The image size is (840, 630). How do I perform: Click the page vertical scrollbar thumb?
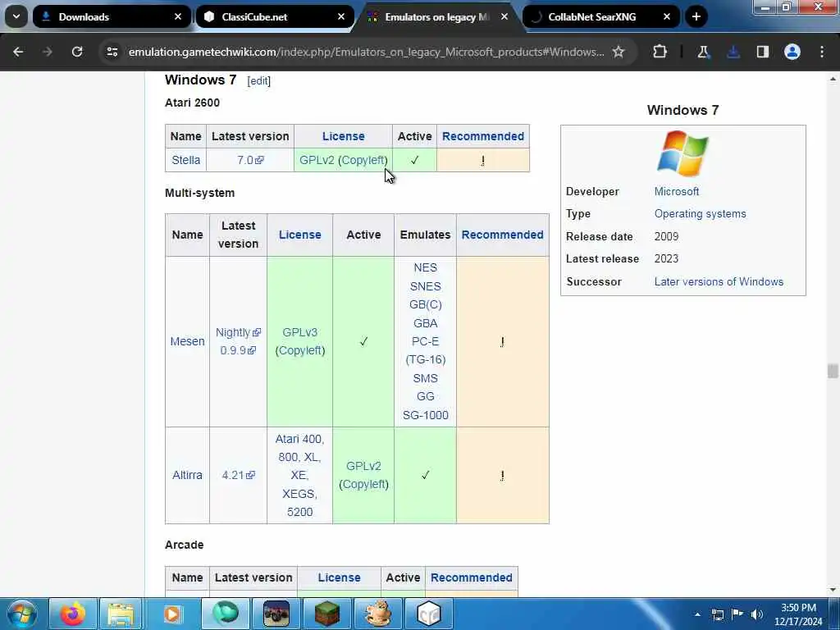click(833, 371)
